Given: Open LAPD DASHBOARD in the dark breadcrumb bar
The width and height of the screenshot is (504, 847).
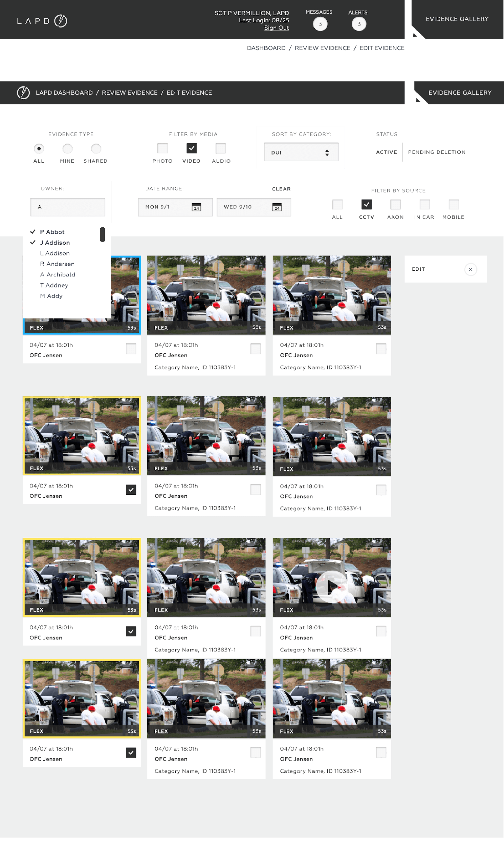Looking at the screenshot, I should click(x=64, y=92).
